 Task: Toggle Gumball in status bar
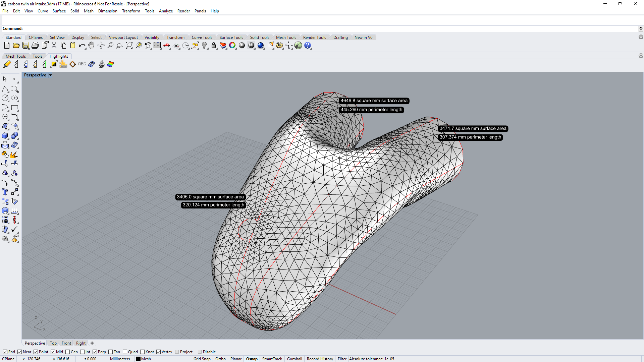coord(294,359)
